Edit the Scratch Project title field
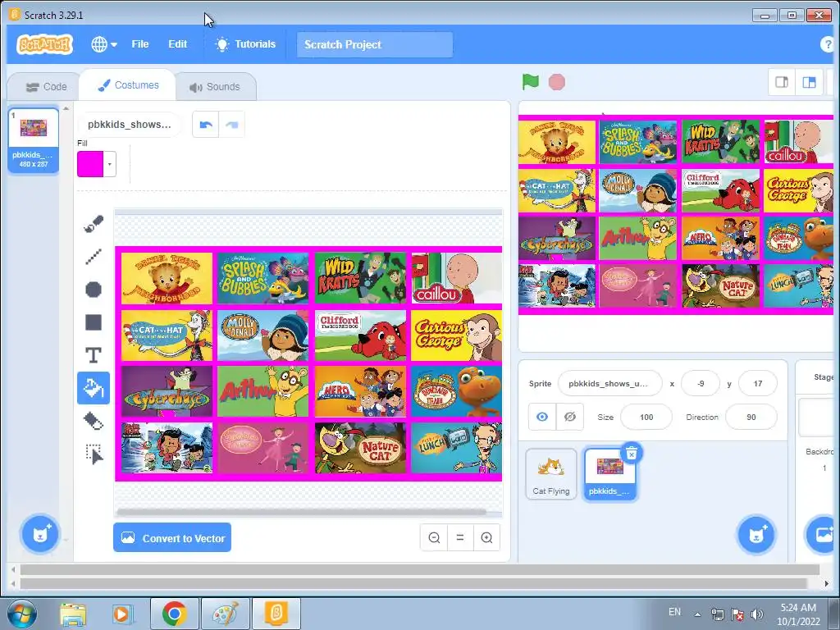This screenshot has width=840, height=630. click(x=374, y=44)
